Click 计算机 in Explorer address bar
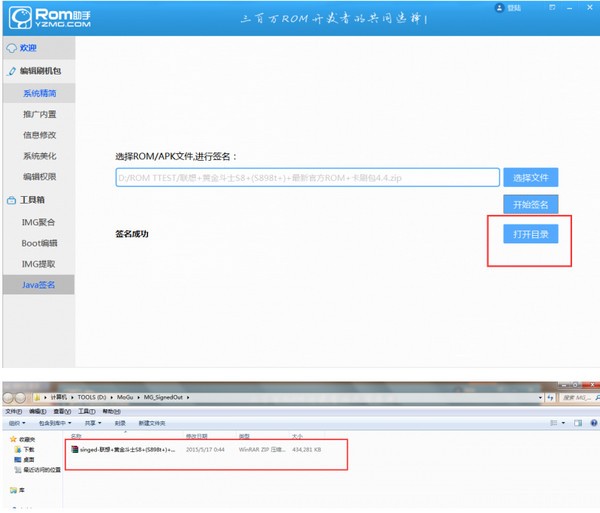This screenshot has height=513, width=600. pos(59,397)
